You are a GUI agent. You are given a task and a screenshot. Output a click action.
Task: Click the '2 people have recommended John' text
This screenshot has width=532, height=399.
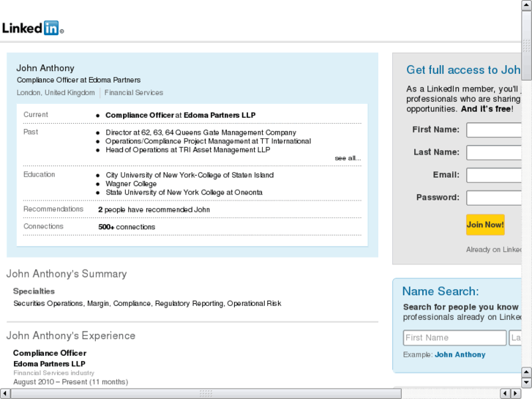154,209
